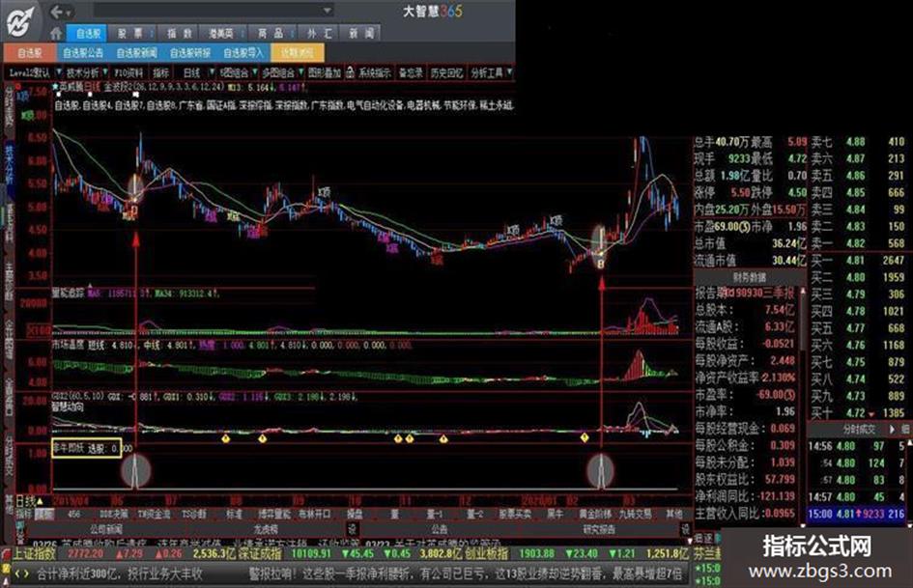Viewport: 913px width, 588px height.
Task: Open 自选股公告 sub-tab
Action: [83, 53]
